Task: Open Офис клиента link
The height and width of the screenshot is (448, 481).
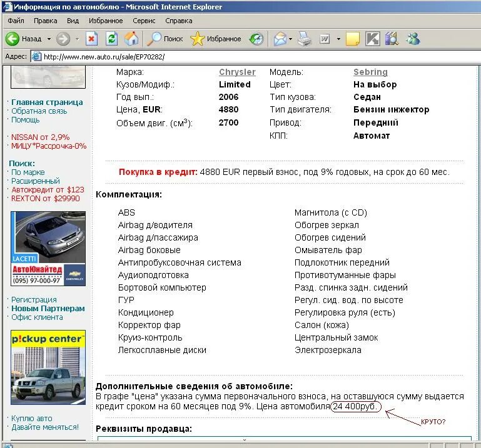Action: pyautogui.click(x=37, y=317)
